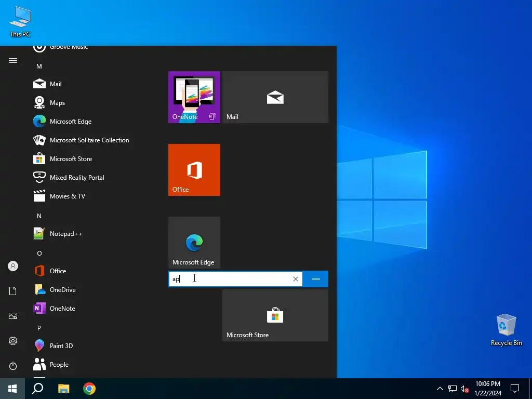Open the Microsoft Edge pinned tile

(194, 243)
